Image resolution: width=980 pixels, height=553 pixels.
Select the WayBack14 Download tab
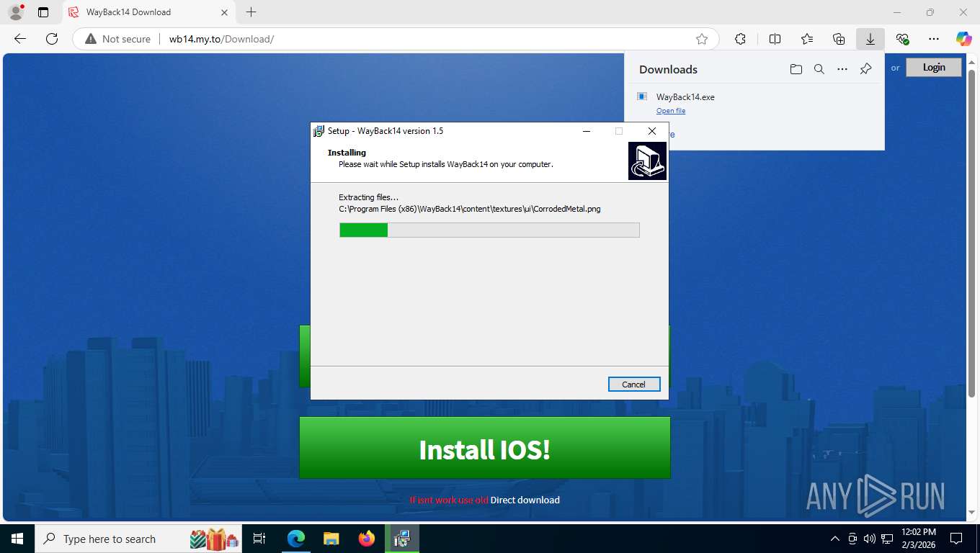[x=148, y=12]
